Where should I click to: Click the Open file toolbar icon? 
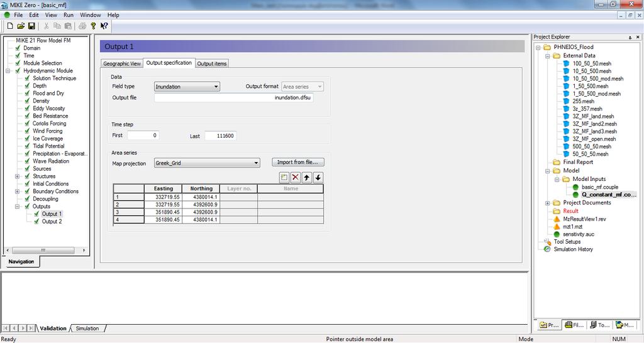point(21,26)
